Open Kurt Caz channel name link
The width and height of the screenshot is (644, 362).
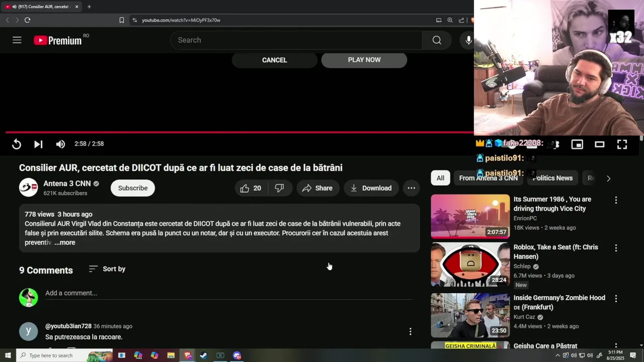[524, 317]
